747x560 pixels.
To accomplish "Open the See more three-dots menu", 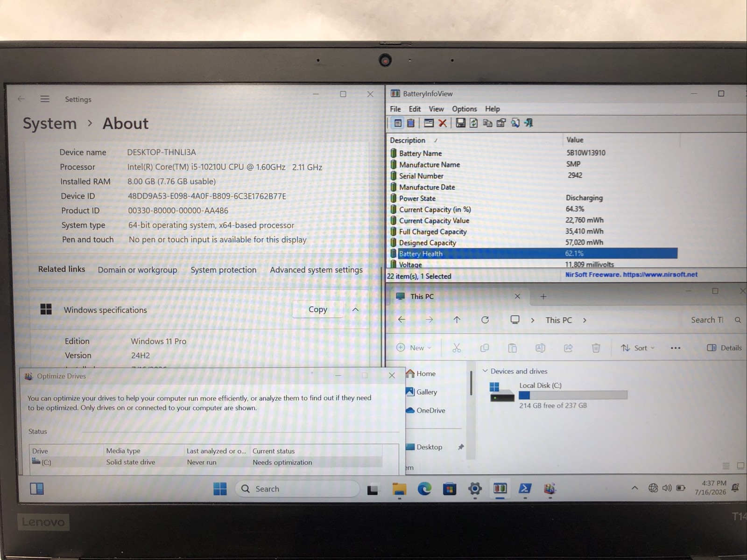I will coord(676,348).
